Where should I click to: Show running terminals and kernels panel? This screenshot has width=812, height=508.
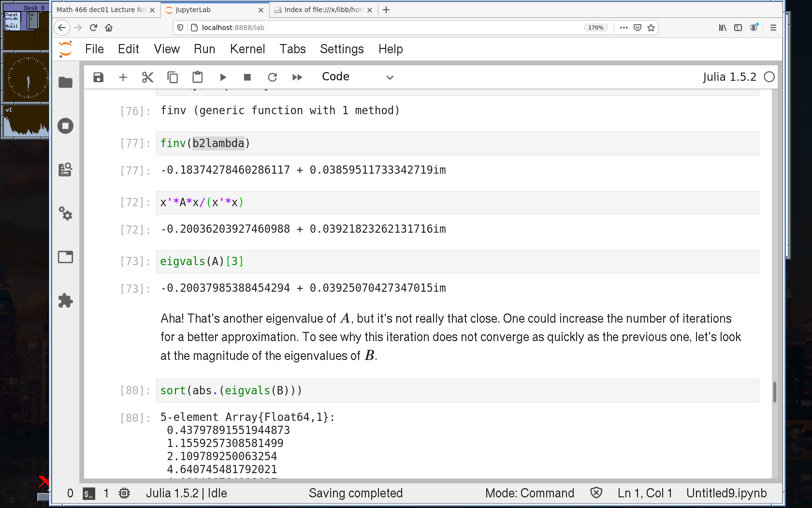point(65,126)
